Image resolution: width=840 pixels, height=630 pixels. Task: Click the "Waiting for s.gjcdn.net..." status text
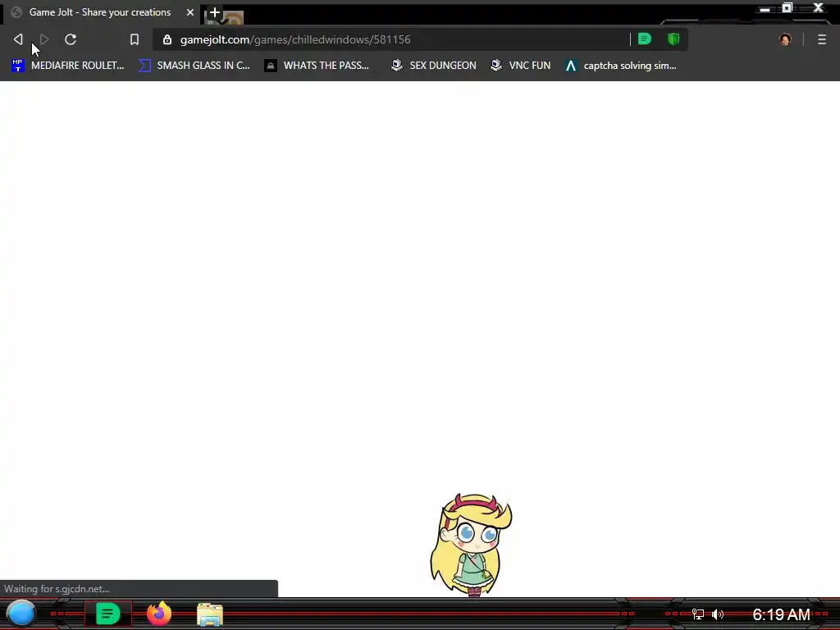(x=57, y=589)
